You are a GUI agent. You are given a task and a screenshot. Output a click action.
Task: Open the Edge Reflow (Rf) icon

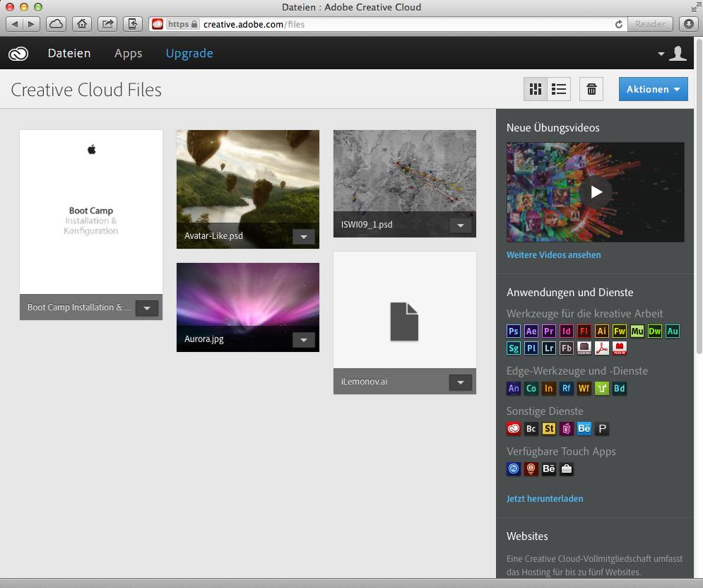[566, 389]
